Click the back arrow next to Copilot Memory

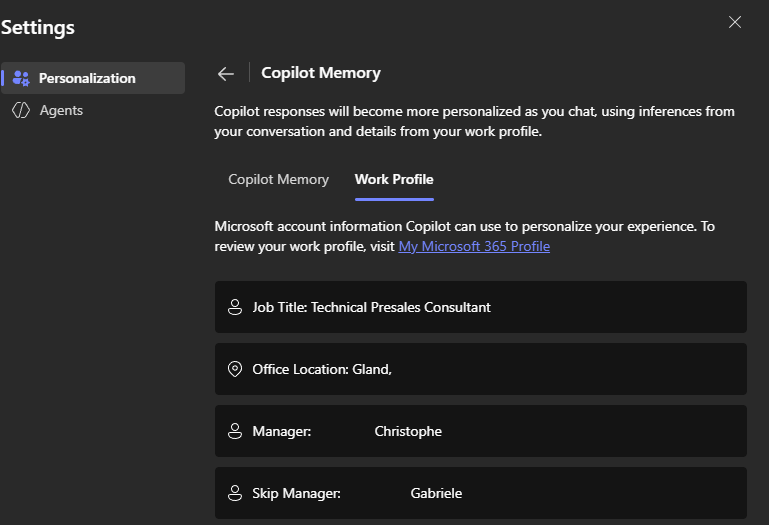point(226,74)
